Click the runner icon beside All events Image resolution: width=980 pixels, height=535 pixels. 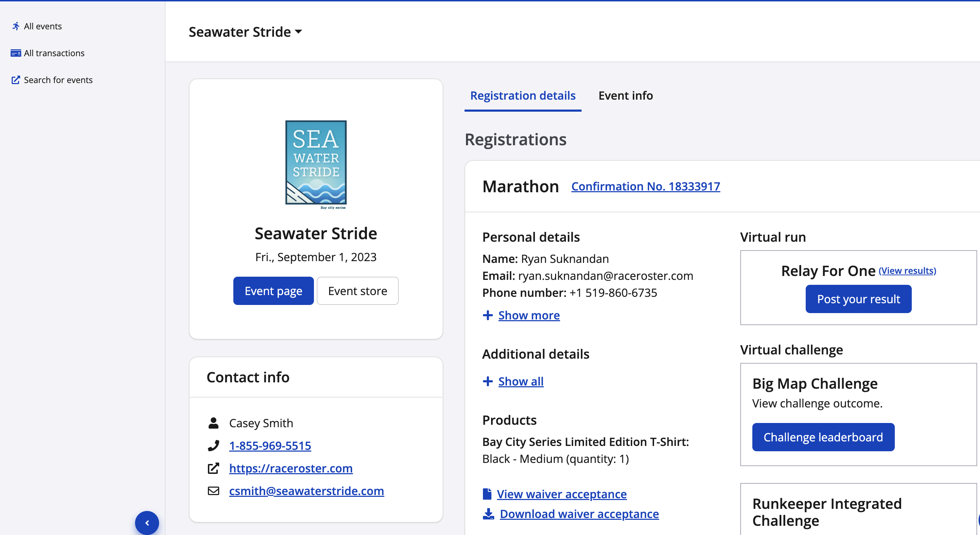[x=16, y=26]
